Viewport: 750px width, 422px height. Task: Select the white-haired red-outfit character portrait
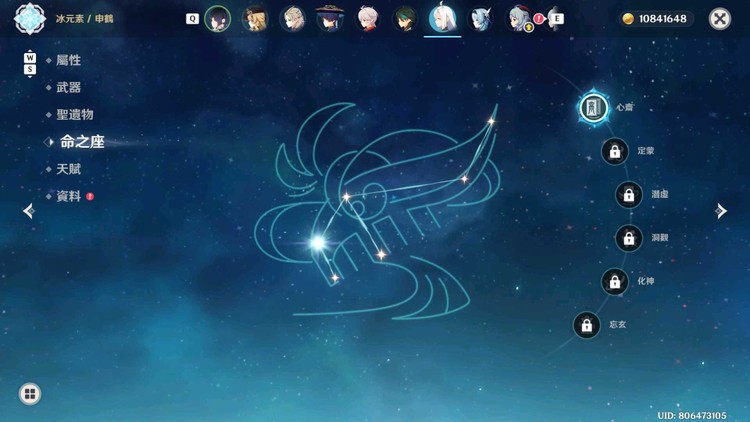pos(368,19)
